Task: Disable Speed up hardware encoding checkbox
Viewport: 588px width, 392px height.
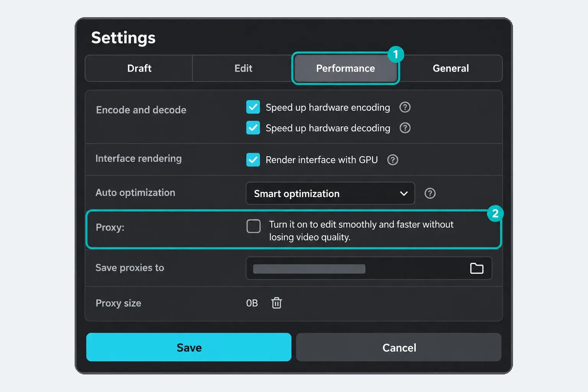Action: (x=253, y=107)
